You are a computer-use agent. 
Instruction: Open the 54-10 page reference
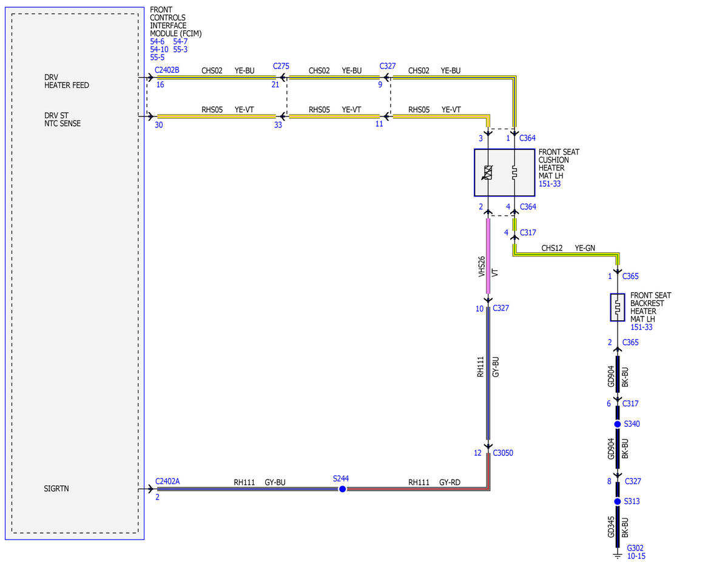click(x=159, y=49)
